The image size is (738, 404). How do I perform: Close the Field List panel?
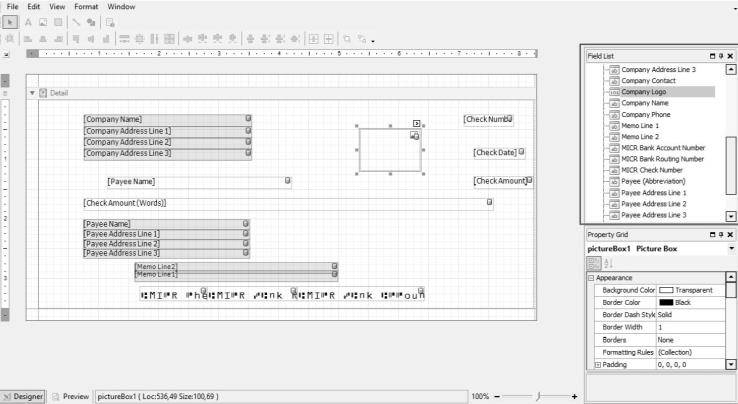(x=731, y=55)
